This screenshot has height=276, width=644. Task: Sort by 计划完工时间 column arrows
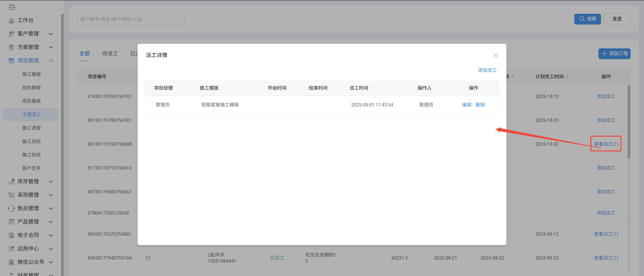(x=568, y=77)
